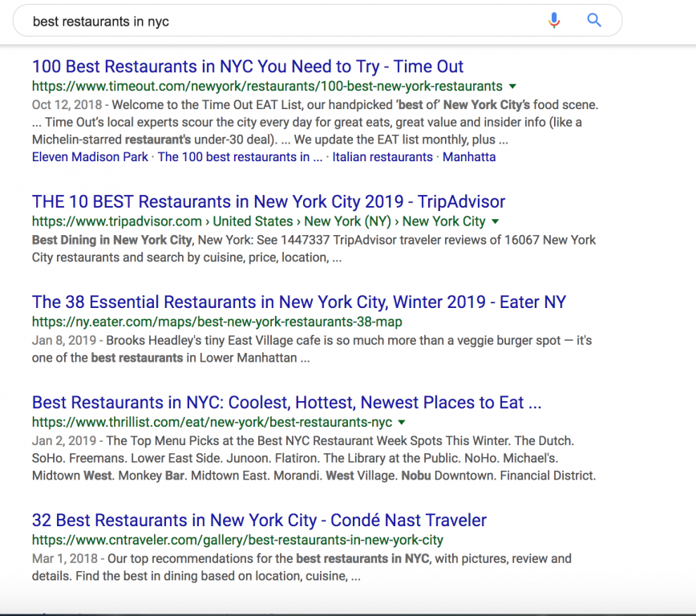This screenshot has height=616, width=696.
Task: Click the green cntraveler.com URL text
Action: 237,540
